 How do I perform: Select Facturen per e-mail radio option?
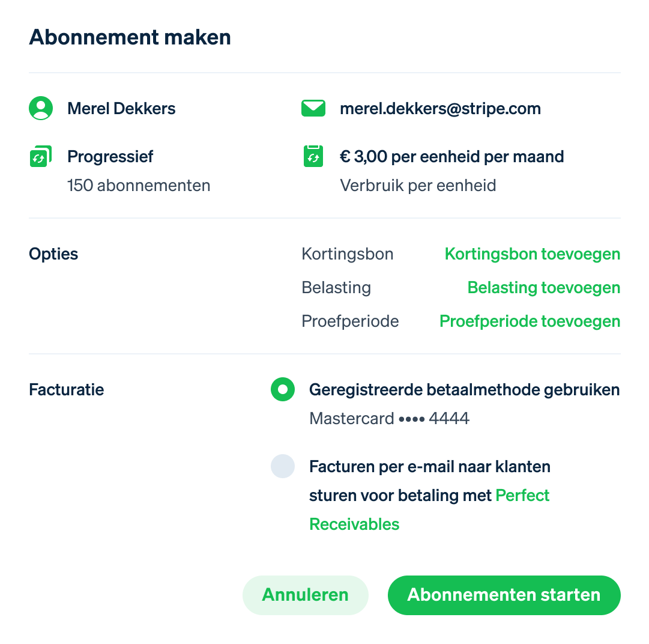pyautogui.click(x=283, y=466)
